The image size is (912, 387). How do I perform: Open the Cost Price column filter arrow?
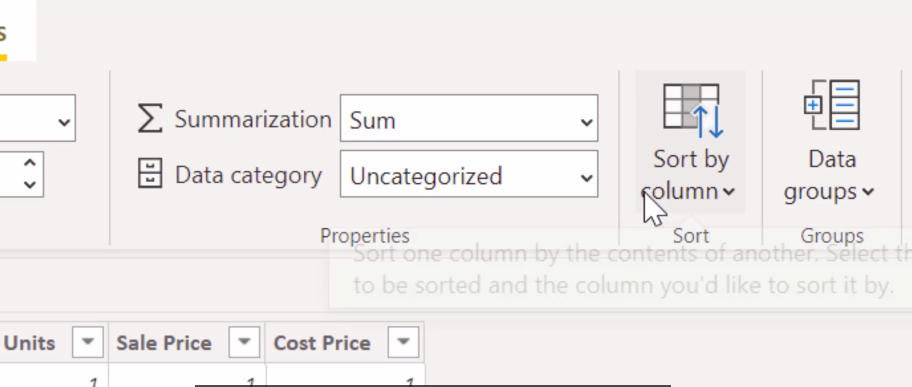point(403,342)
